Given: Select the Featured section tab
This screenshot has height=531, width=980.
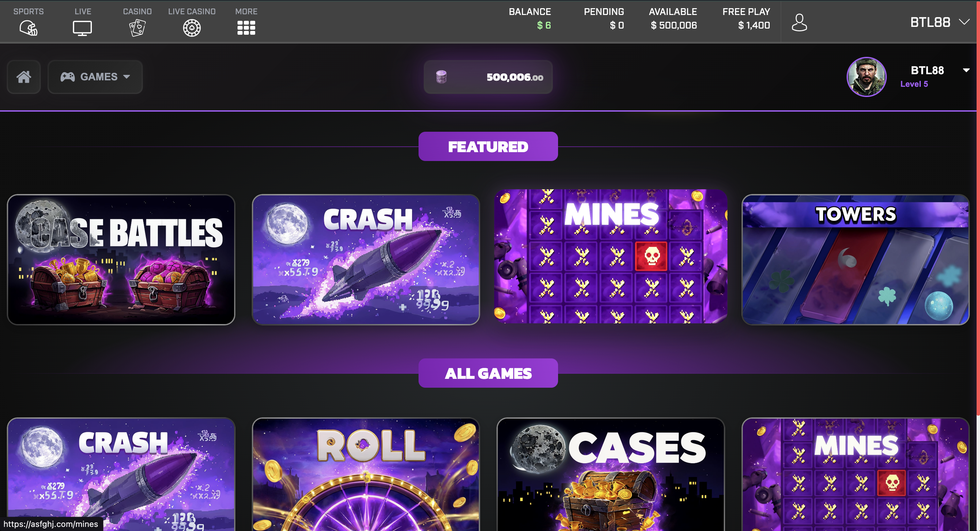Looking at the screenshot, I should (488, 147).
